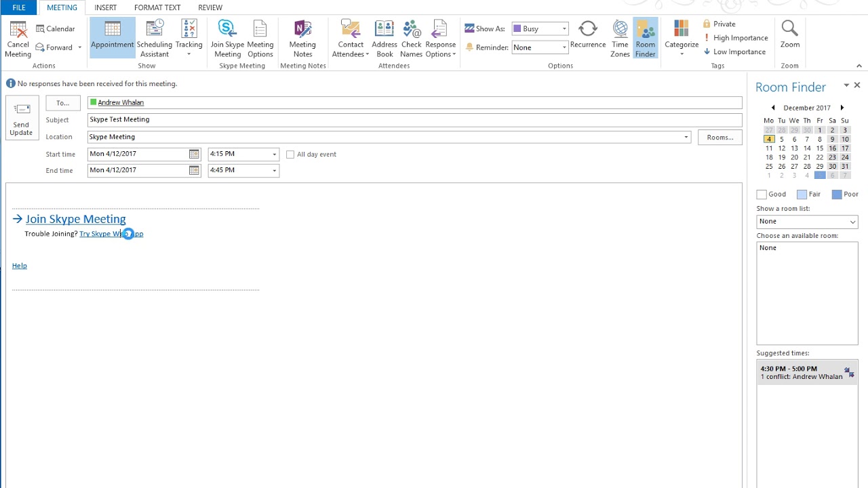Switch to the INSERT tab
The height and width of the screenshot is (488, 868).
tap(106, 7)
